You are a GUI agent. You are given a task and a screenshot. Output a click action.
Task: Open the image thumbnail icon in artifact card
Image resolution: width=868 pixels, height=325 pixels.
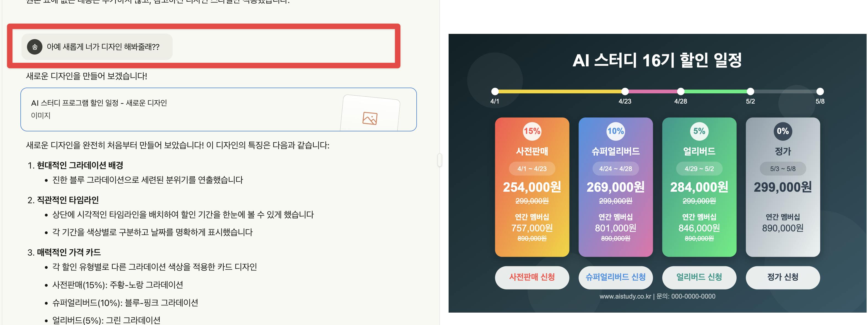click(370, 118)
